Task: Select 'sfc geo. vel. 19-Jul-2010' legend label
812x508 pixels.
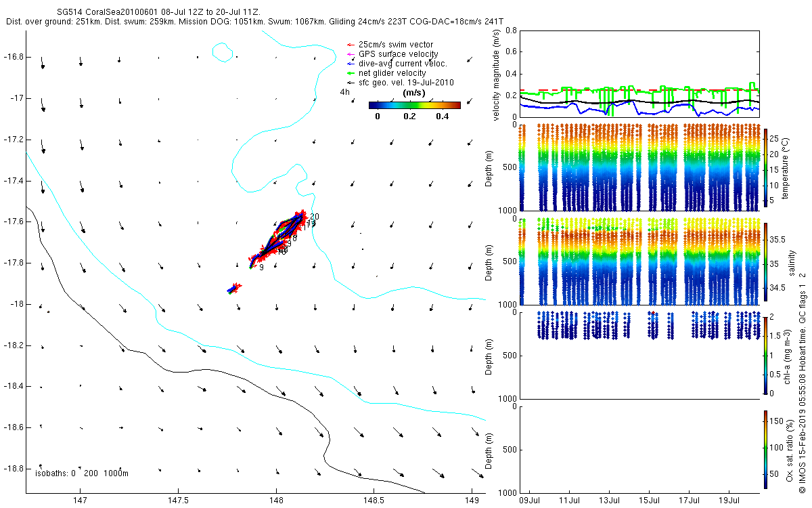Action: tap(406, 83)
